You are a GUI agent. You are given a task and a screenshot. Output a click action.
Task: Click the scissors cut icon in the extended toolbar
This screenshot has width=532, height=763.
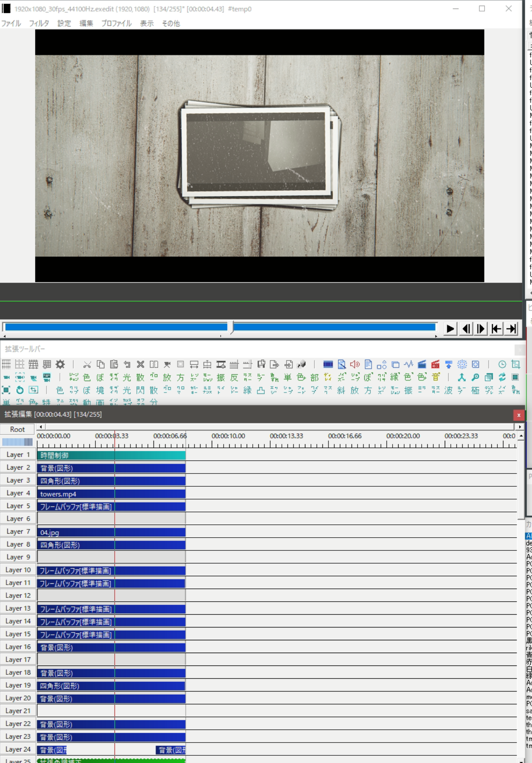(87, 364)
